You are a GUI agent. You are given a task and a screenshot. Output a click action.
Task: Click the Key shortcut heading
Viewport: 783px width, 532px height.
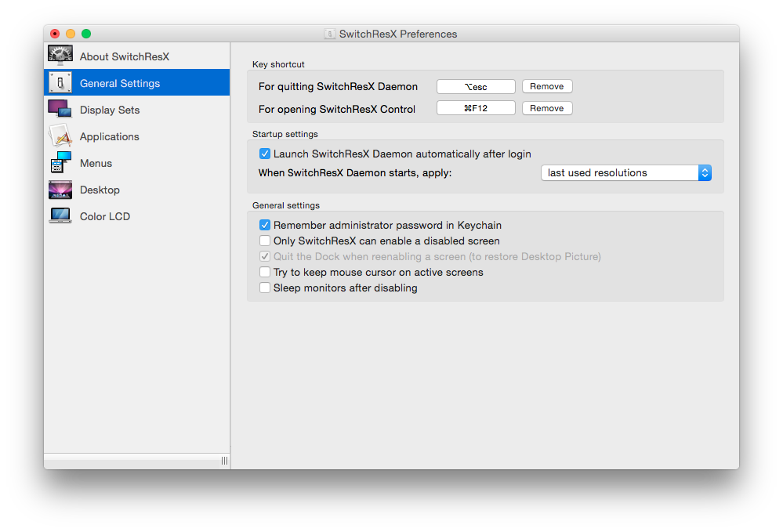point(278,64)
